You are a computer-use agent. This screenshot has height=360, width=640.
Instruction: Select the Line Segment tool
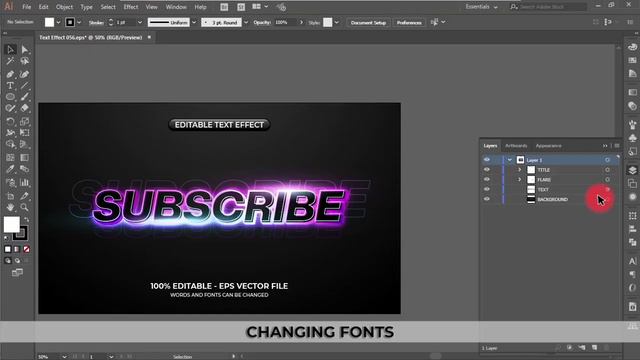point(24,86)
